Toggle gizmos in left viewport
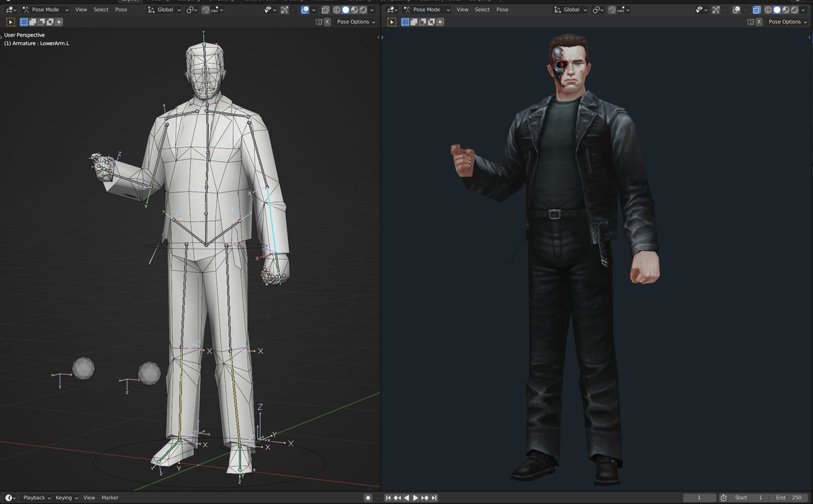The image size is (813, 504). [x=285, y=9]
